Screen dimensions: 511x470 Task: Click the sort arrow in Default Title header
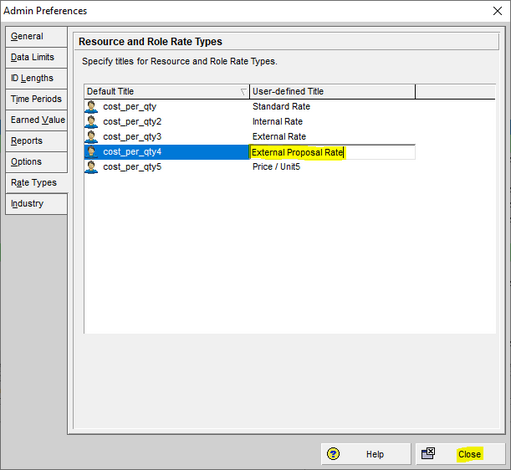click(243, 92)
